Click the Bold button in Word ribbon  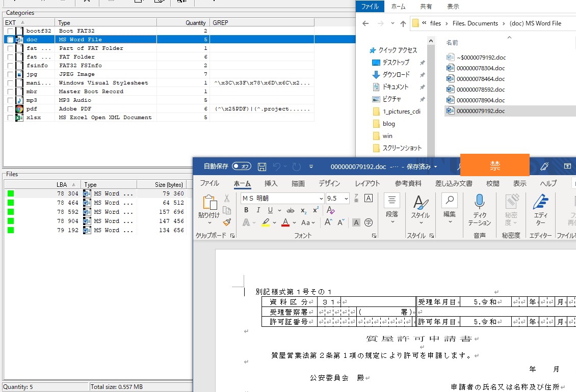(246, 210)
